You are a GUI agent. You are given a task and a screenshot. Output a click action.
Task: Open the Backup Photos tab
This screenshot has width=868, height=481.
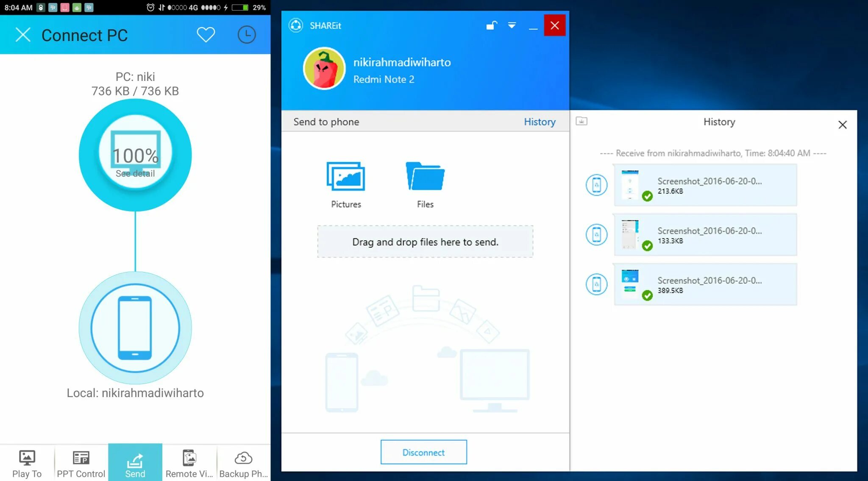tap(243, 463)
